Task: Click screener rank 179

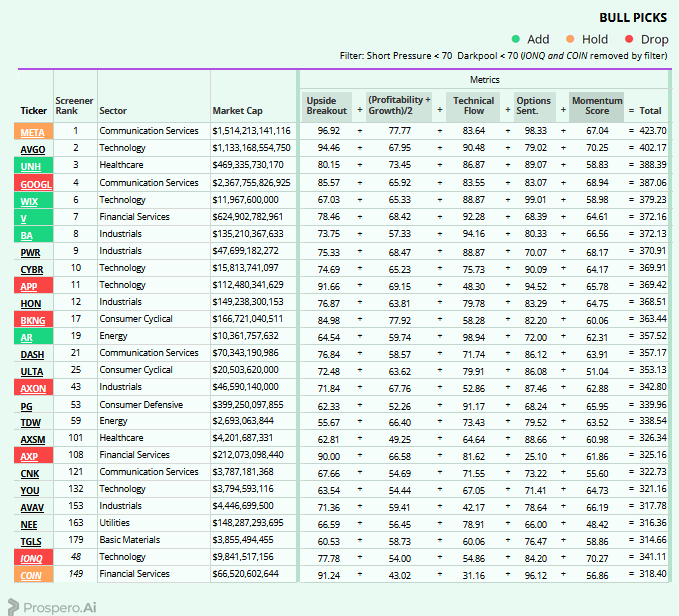Action: [x=75, y=539]
